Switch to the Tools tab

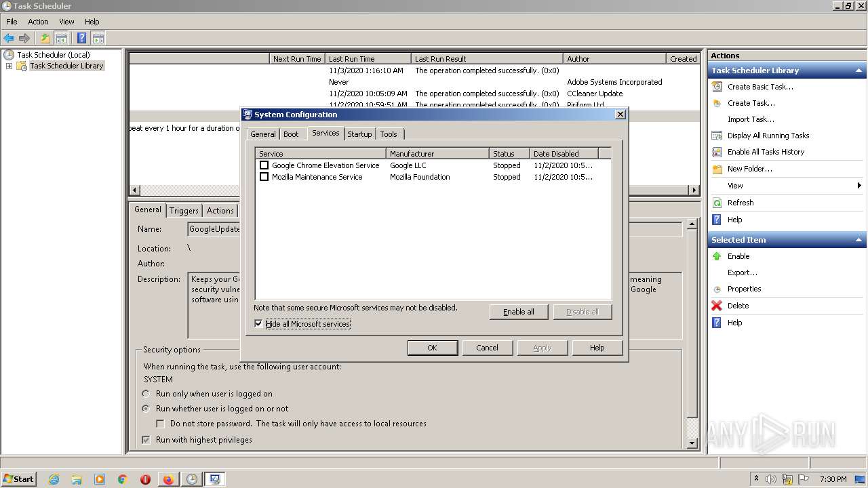point(389,134)
